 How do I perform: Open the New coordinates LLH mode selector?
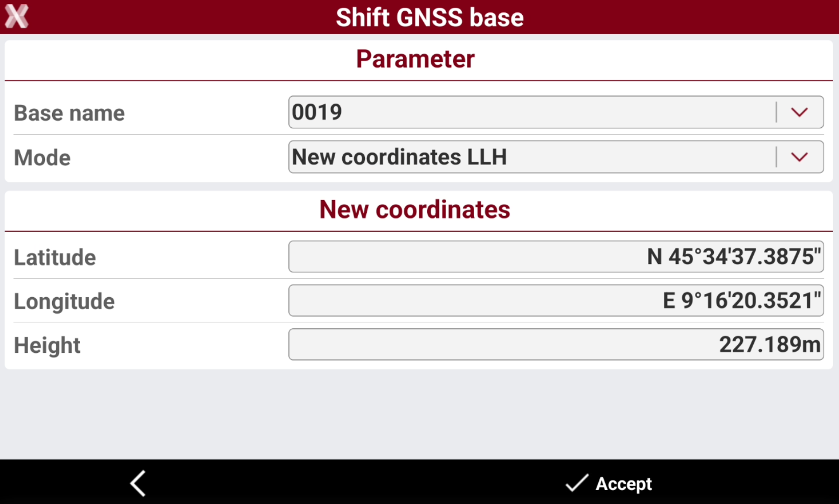point(556,157)
